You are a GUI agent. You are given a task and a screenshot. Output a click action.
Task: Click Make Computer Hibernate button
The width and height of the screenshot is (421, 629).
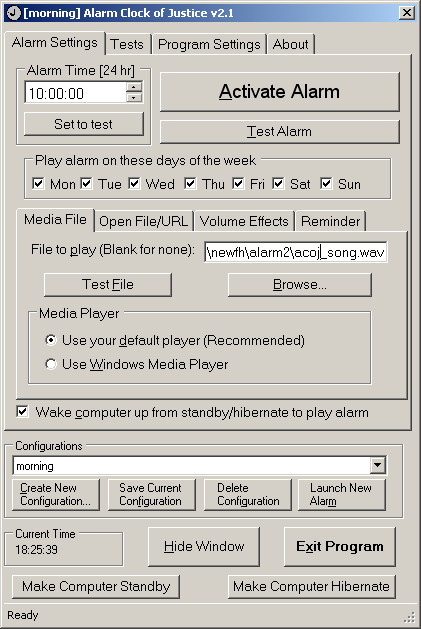pyautogui.click(x=311, y=586)
